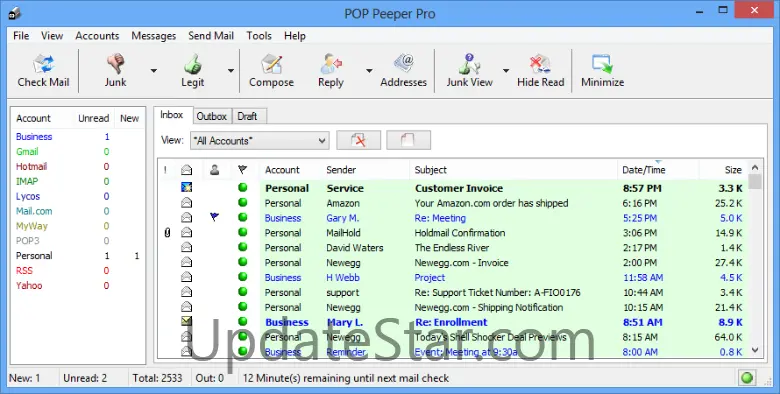Screen dimensions: 780x394
Task: Switch to the Outbox tab
Action: point(211,116)
